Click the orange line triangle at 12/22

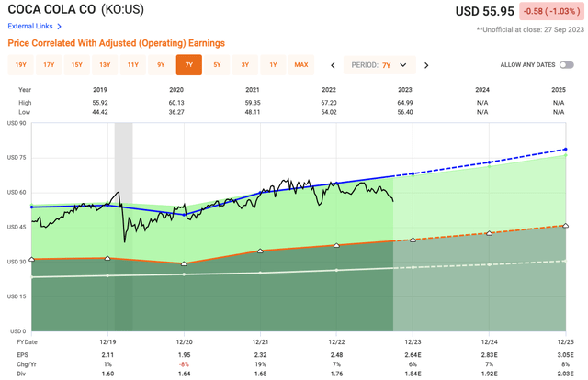[337, 245]
